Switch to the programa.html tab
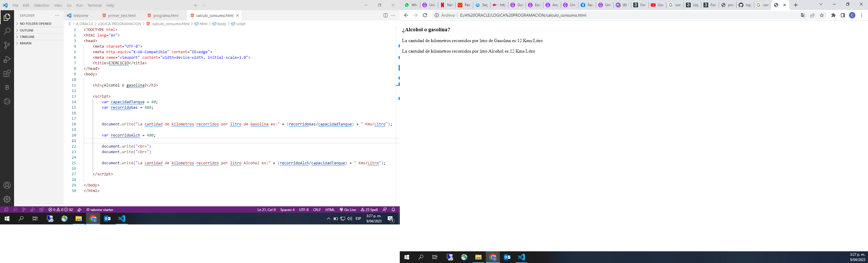Image resolution: width=868 pixels, height=263 pixels. tap(165, 15)
